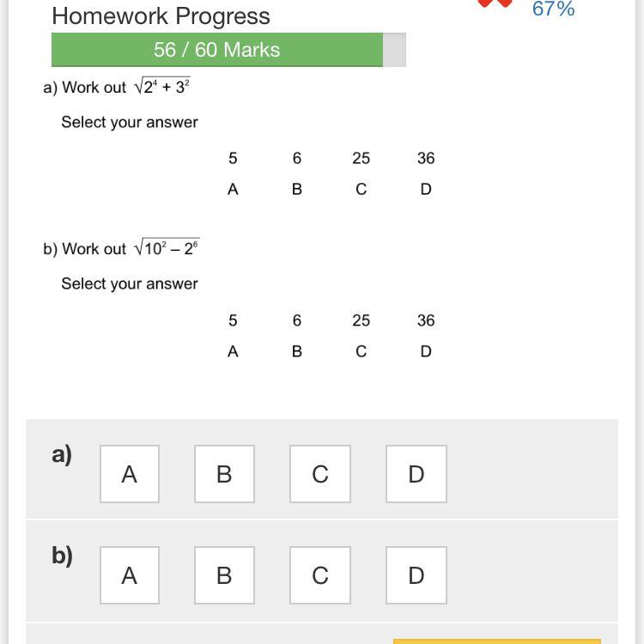The width and height of the screenshot is (644, 644).
Task: Click the red heart icon
Action: (x=495, y=3)
